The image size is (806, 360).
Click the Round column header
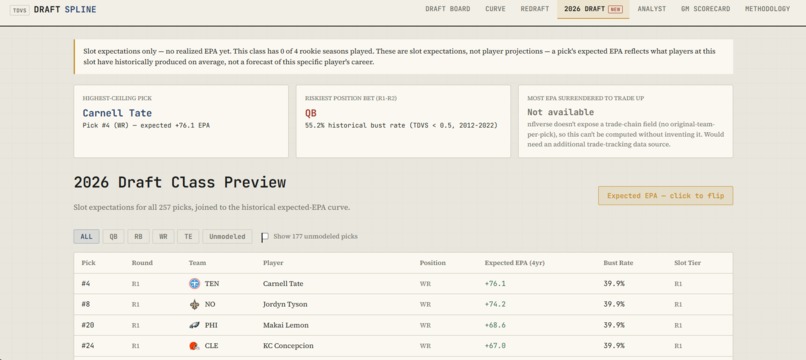coord(142,263)
